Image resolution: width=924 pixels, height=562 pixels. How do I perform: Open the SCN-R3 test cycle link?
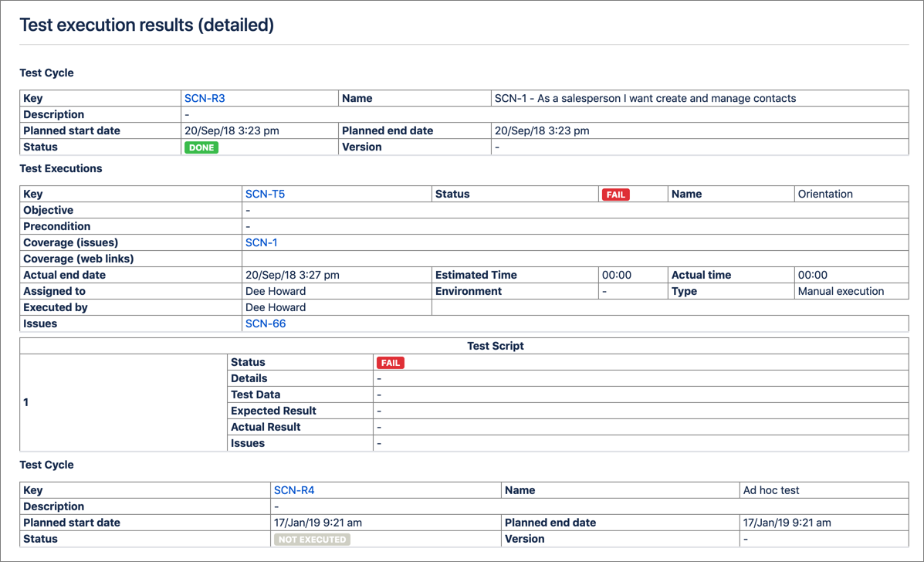click(205, 98)
